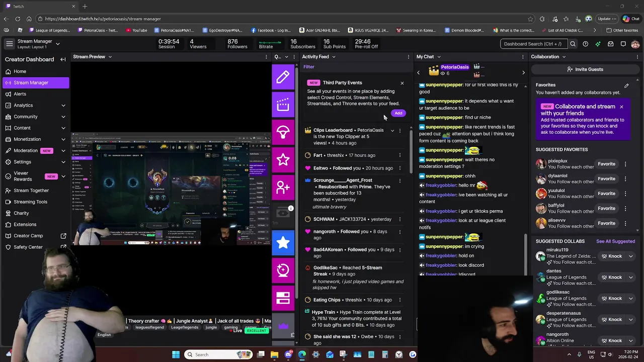Click the add-person quick action tile
This screenshot has height=362, width=644.
(x=283, y=188)
